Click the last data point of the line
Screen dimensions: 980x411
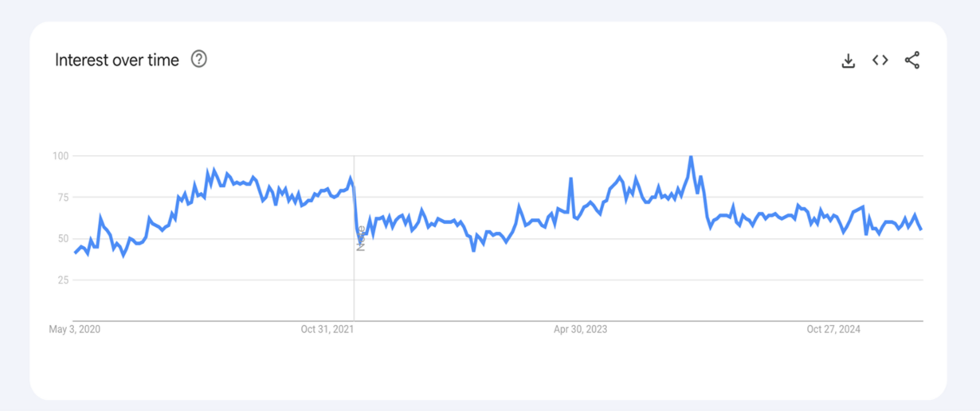[x=921, y=229]
